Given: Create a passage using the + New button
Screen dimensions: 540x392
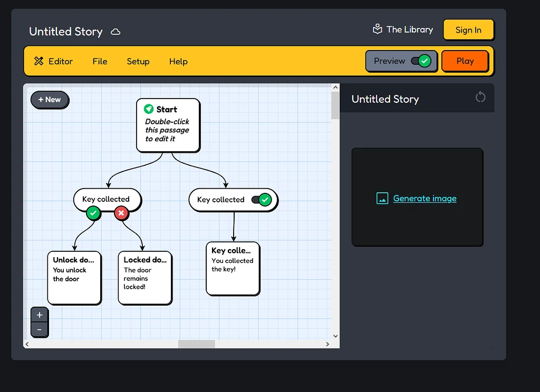Looking at the screenshot, I should pos(50,100).
